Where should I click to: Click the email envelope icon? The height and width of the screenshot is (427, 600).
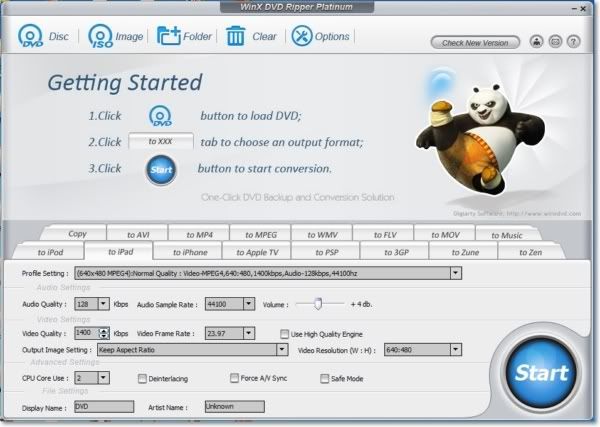point(555,41)
